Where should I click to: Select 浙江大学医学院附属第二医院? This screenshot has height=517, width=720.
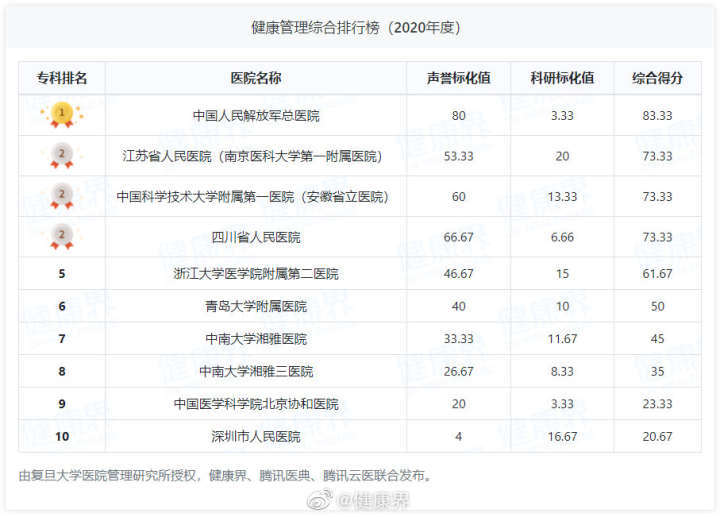(x=256, y=274)
